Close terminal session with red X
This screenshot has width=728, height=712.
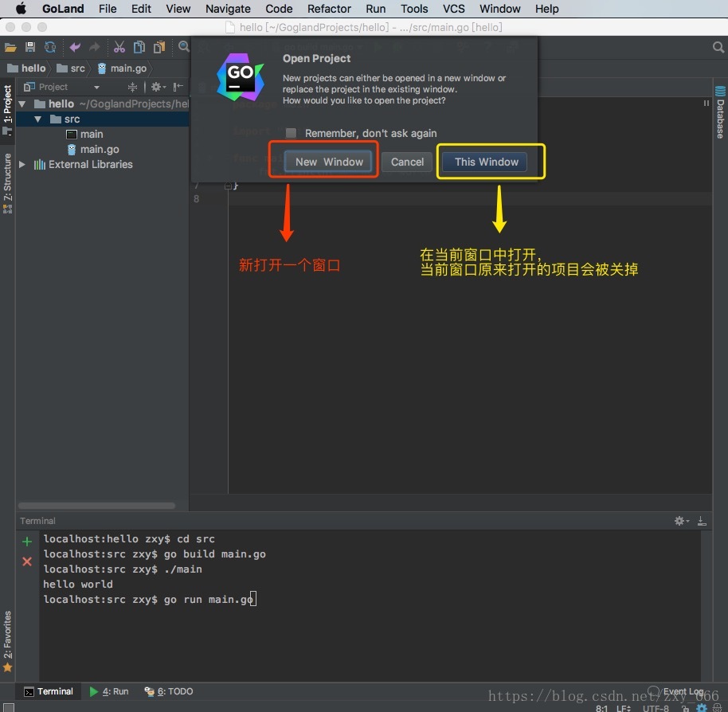(x=27, y=561)
